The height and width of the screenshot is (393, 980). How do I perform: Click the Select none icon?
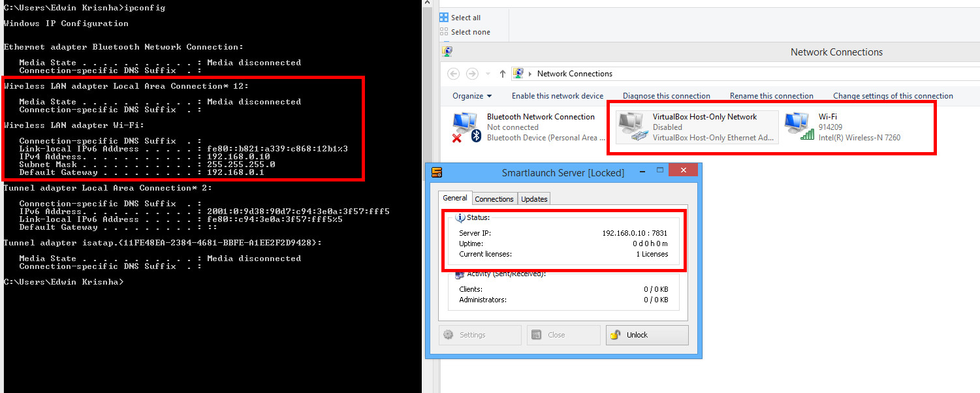[x=444, y=32]
